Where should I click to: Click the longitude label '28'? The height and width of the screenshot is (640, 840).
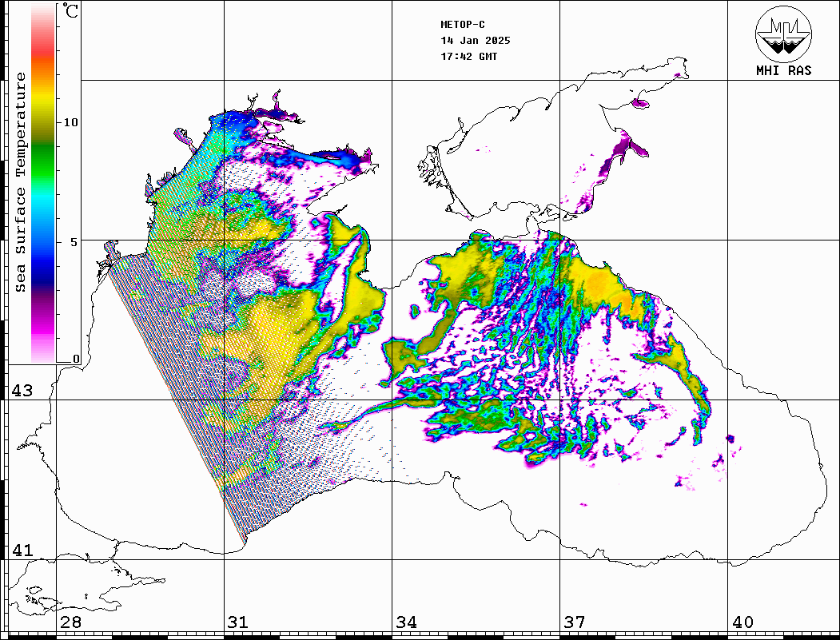tap(70, 622)
